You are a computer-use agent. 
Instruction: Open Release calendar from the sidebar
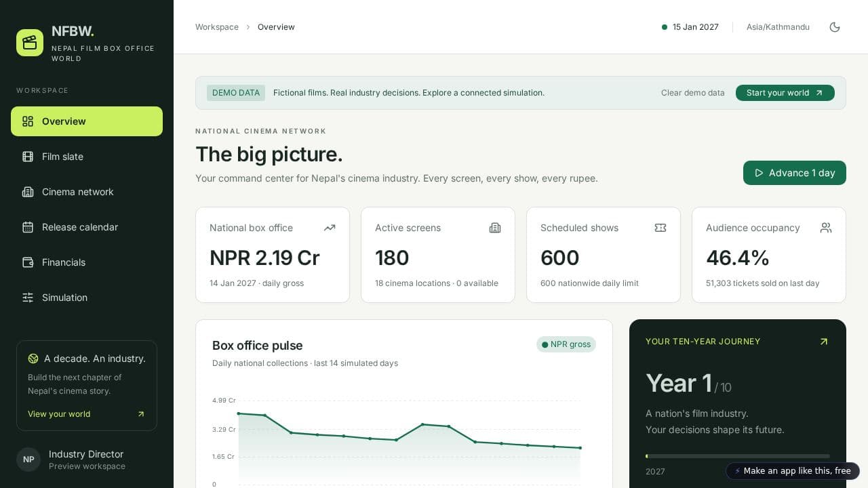tap(87, 227)
